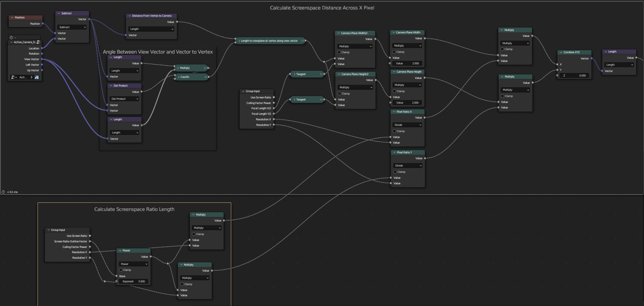The image size is (644, 306).
Task: Collapse the Pixel Ratio Y node
Action: click(x=394, y=152)
